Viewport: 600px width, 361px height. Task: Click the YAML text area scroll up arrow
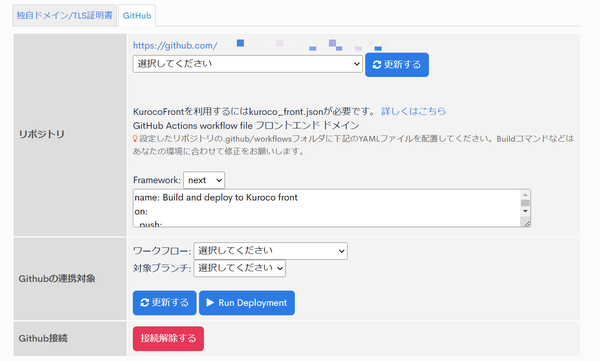pyautogui.click(x=525, y=195)
